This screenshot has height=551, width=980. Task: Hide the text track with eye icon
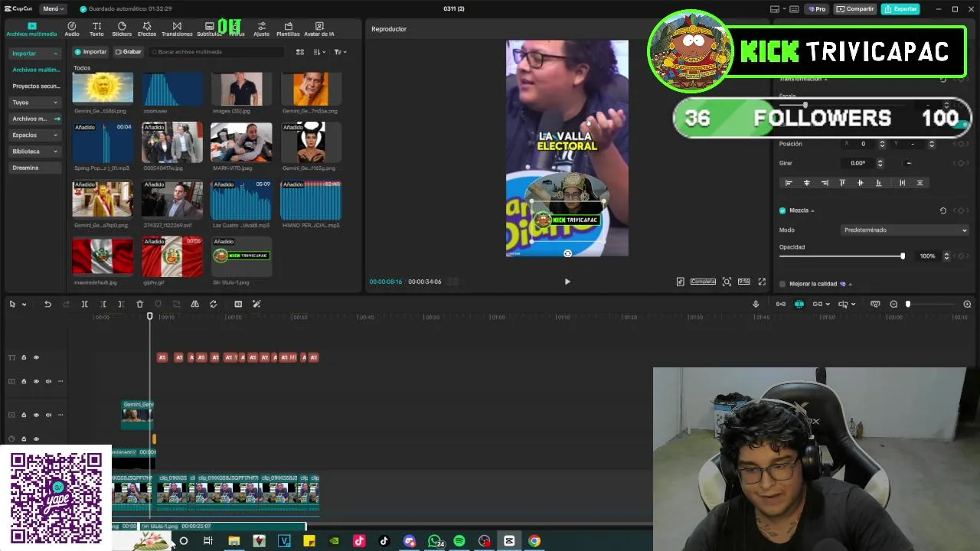pos(36,357)
